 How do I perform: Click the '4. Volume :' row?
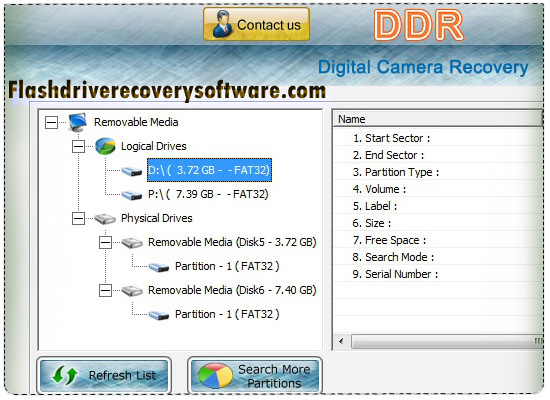pos(437,189)
